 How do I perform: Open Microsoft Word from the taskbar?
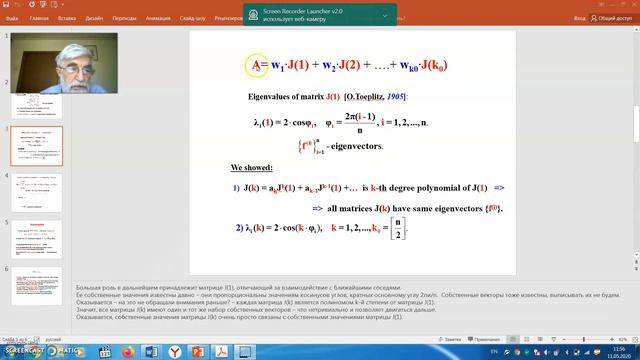pyautogui.click(x=151, y=352)
